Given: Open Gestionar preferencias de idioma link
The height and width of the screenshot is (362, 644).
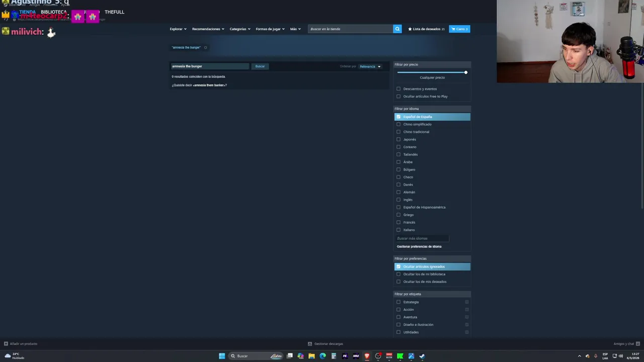Looking at the screenshot, I should [419, 246].
